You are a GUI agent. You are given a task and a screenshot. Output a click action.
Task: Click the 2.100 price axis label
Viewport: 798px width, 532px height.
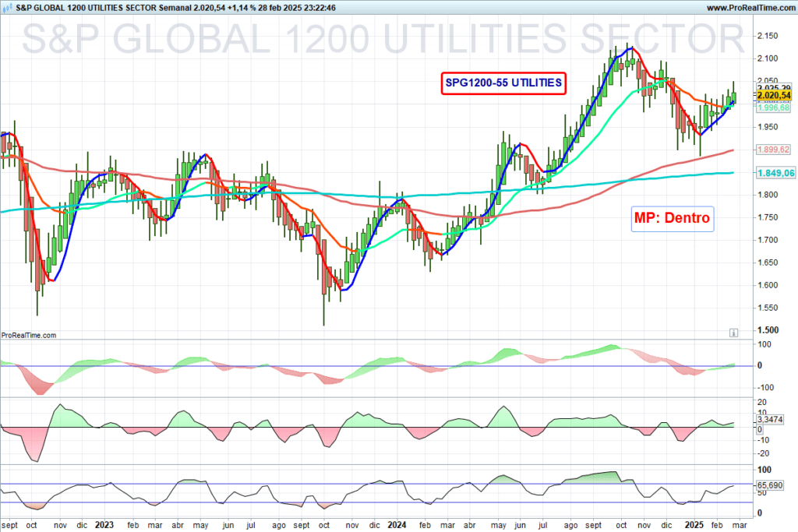(768, 58)
